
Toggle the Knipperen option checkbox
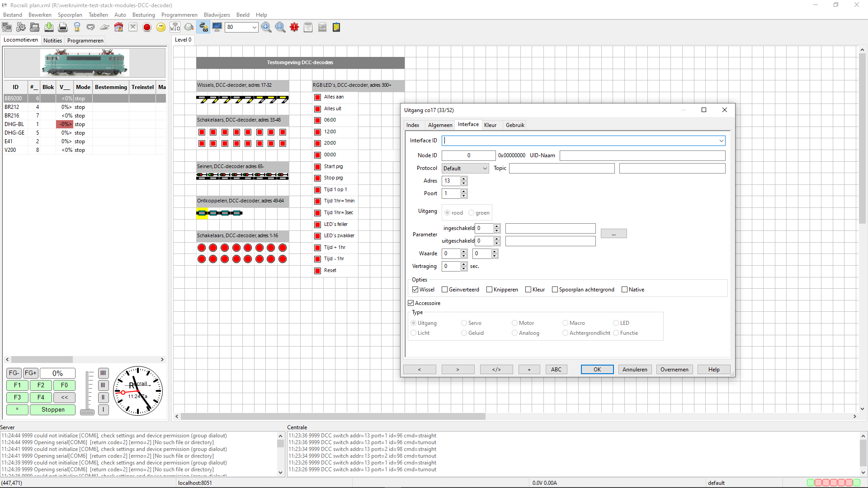[x=489, y=290]
